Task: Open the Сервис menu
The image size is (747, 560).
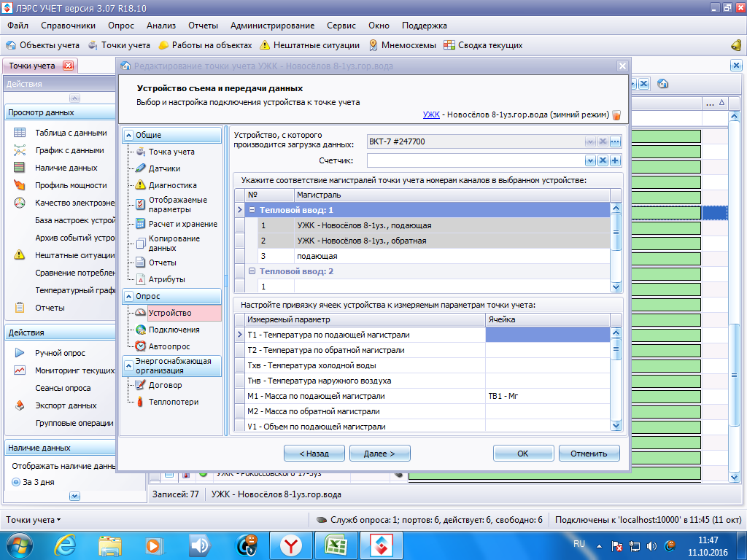Action: pyautogui.click(x=341, y=26)
